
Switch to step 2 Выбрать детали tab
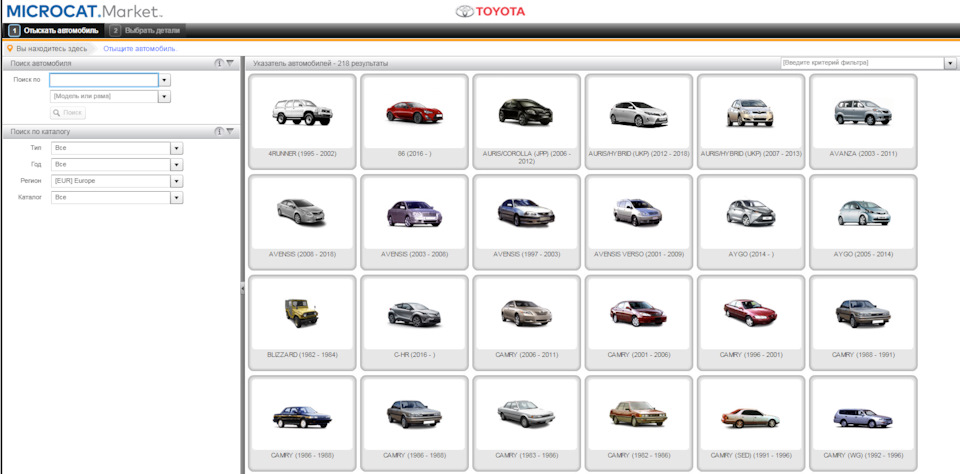pyautogui.click(x=146, y=30)
